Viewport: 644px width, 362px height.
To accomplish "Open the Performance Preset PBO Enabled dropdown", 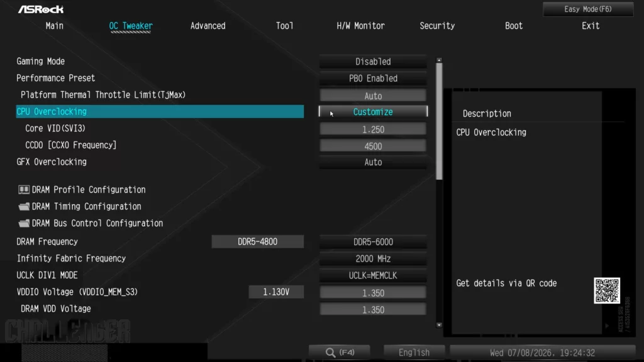I will pyautogui.click(x=373, y=79).
